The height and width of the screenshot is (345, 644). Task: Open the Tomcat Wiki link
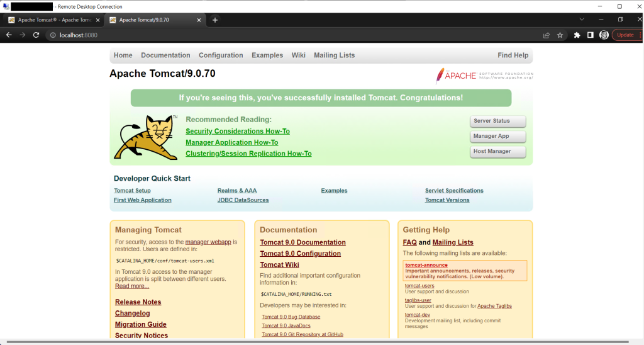pos(279,264)
